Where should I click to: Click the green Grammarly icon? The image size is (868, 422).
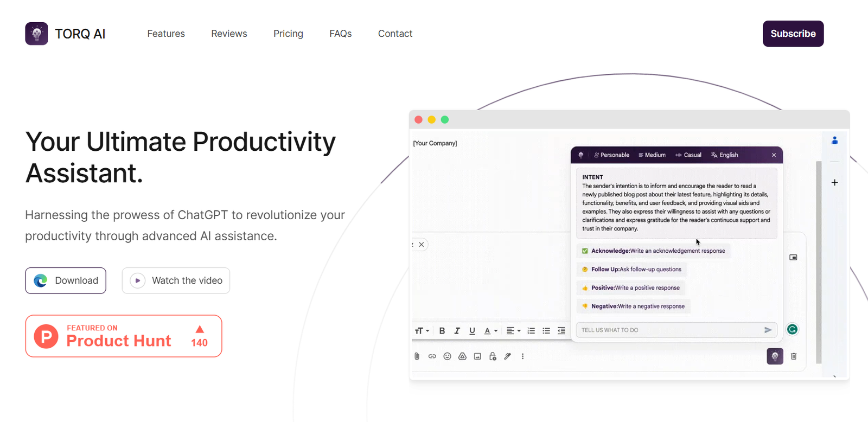pyautogui.click(x=792, y=329)
